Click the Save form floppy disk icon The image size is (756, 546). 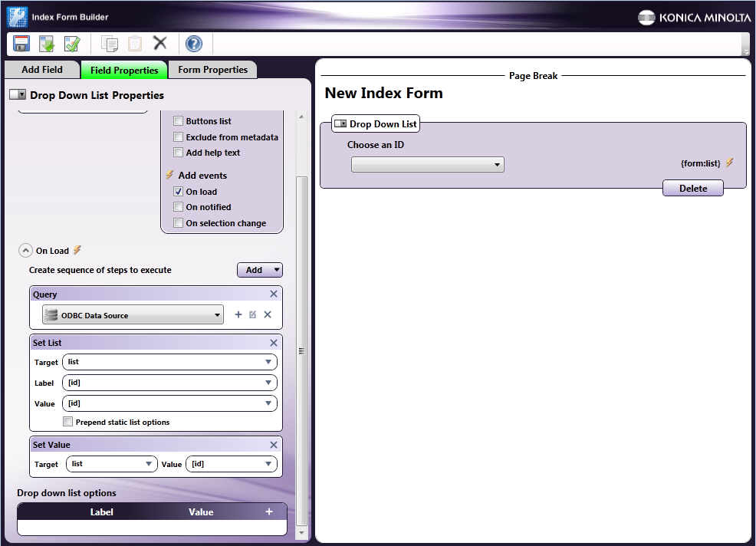21,44
